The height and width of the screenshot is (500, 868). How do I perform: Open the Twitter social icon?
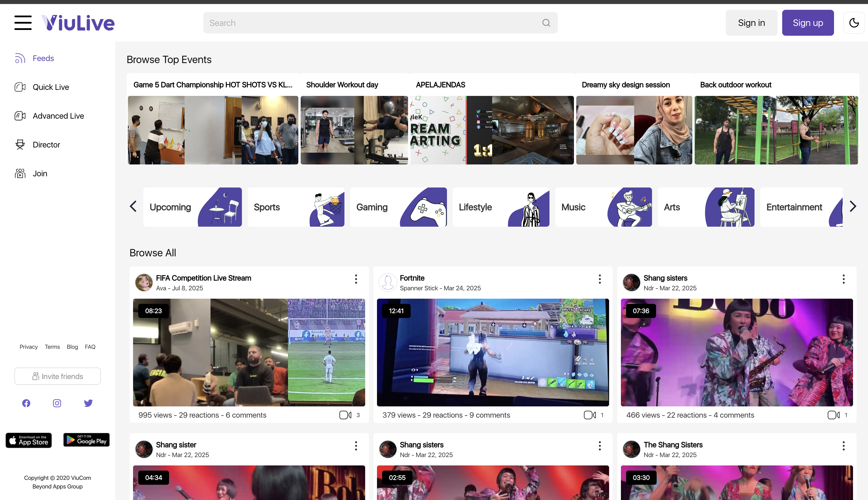click(x=88, y=403)
